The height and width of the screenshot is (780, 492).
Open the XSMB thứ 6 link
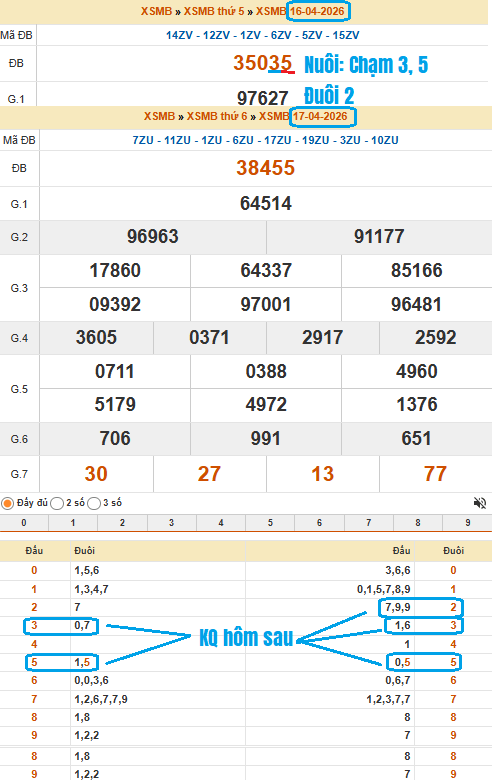pos(217,116)
